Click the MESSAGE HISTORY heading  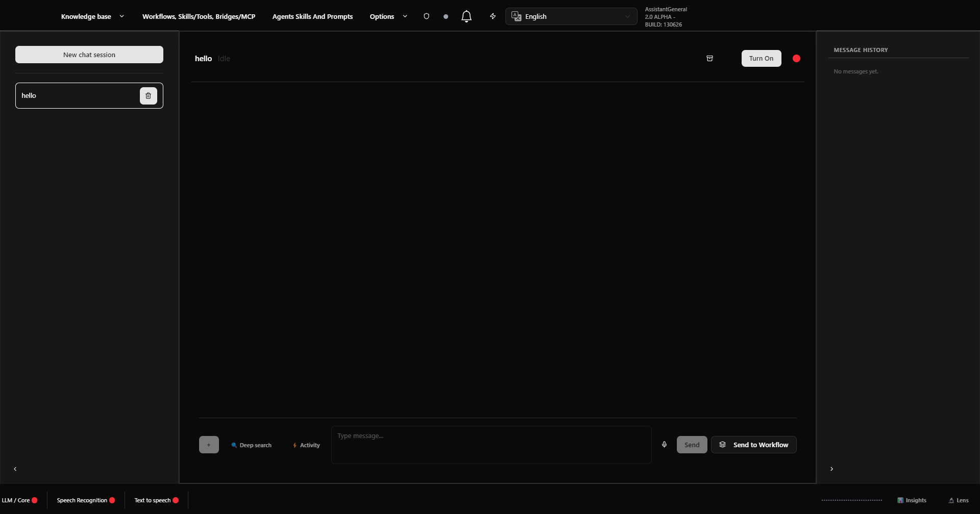[x=861, y=50]
